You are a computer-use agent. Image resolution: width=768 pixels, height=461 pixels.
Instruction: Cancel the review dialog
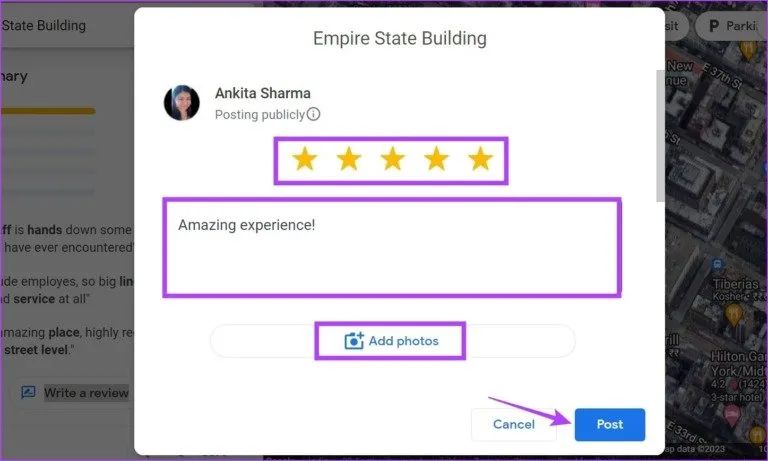(513, 424)
